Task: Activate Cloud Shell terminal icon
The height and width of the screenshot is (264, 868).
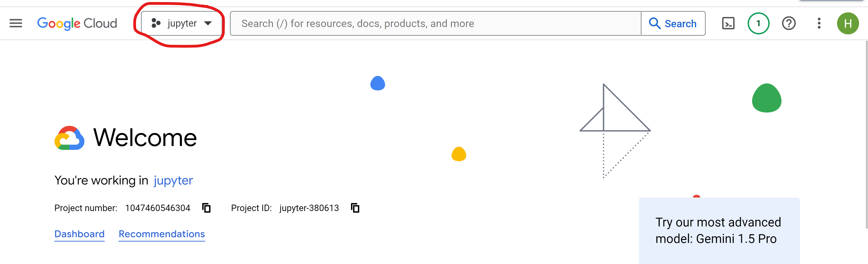Action: [728, 23]
